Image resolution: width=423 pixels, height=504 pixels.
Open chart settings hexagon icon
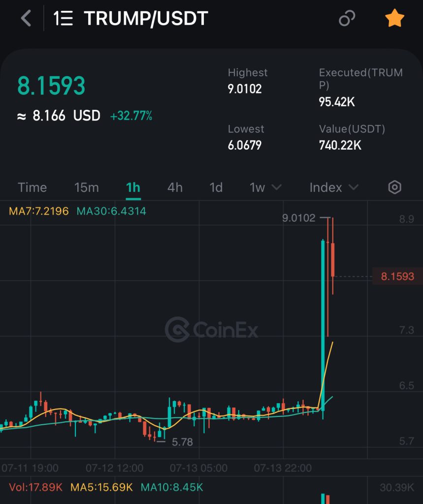(395, 187)
